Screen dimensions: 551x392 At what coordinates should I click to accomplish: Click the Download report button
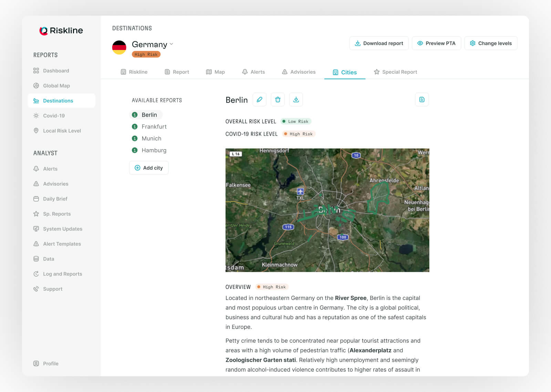379,43
